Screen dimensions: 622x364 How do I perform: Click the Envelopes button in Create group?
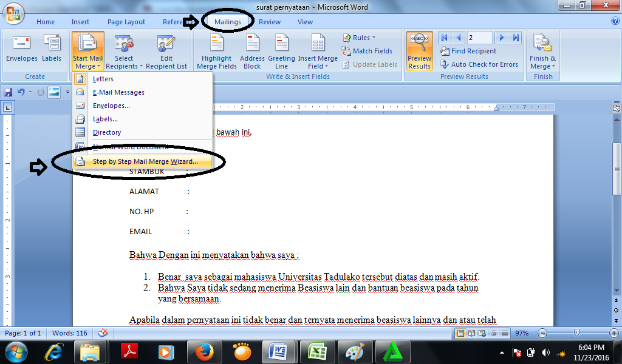[x=22, y=49]
